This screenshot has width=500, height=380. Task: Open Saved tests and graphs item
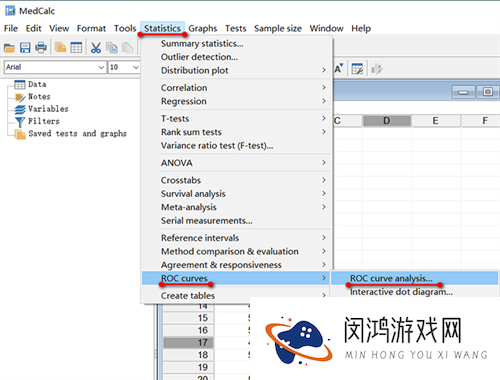(x=77, y=134)
